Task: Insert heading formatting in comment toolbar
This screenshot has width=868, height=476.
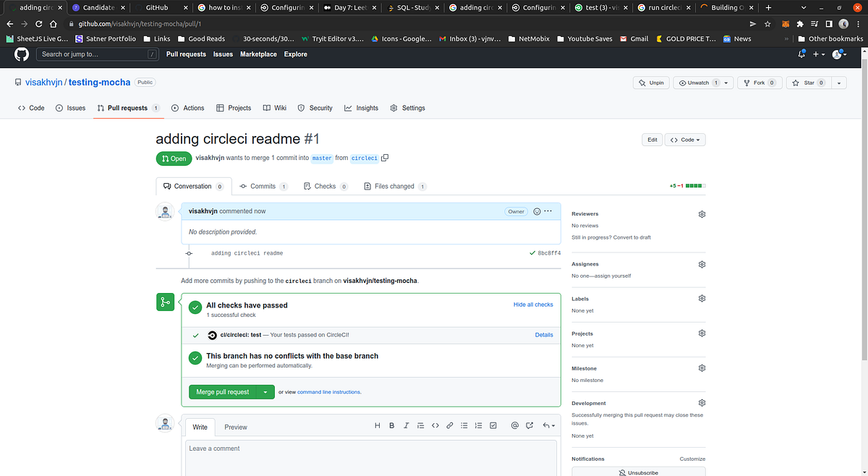Action: [378, 425]
